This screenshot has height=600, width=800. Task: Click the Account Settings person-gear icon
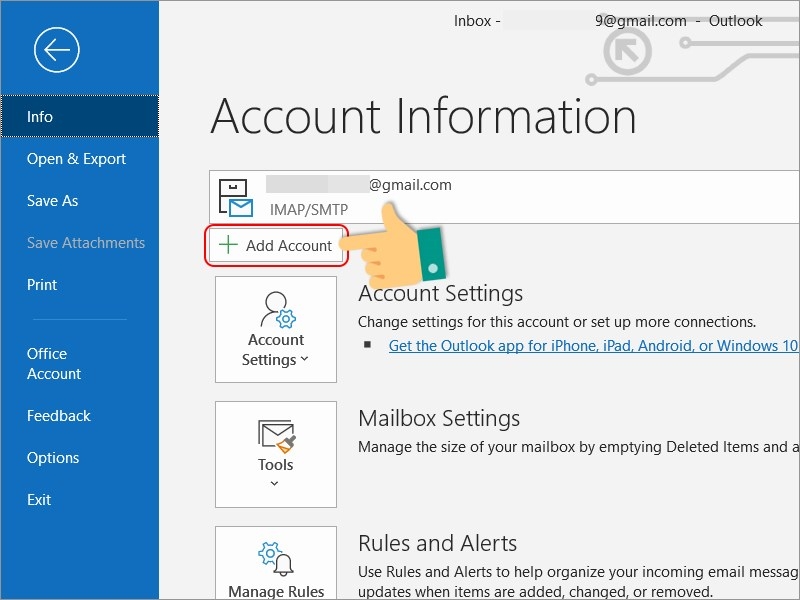[278, 310]
